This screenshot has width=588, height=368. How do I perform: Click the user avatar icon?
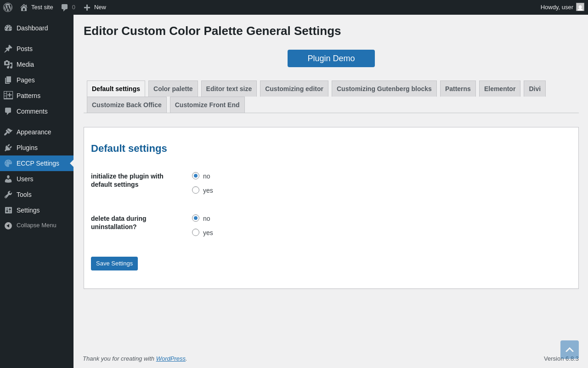coord(580,7)
